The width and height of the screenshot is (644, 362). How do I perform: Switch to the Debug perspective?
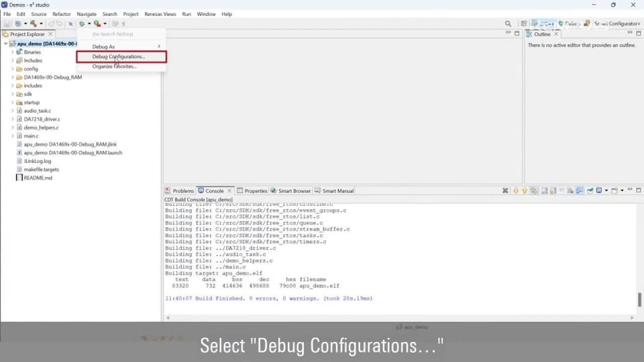568,23
